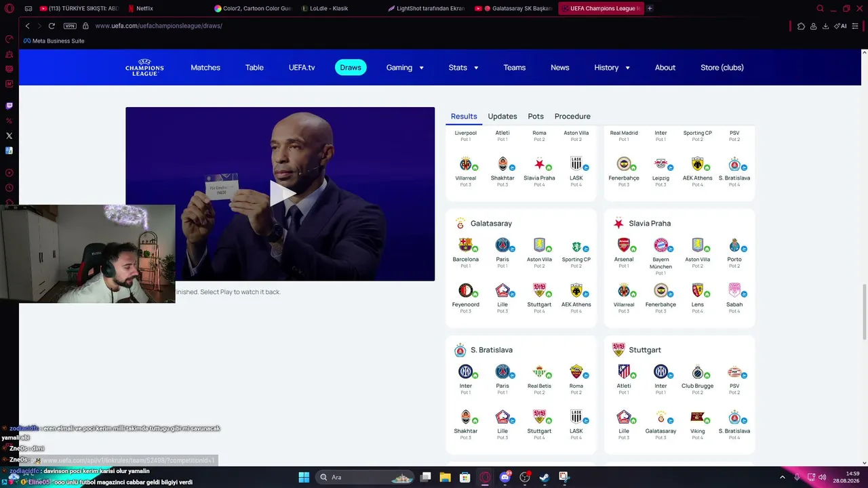Select the Results tab

coord(464,117)
